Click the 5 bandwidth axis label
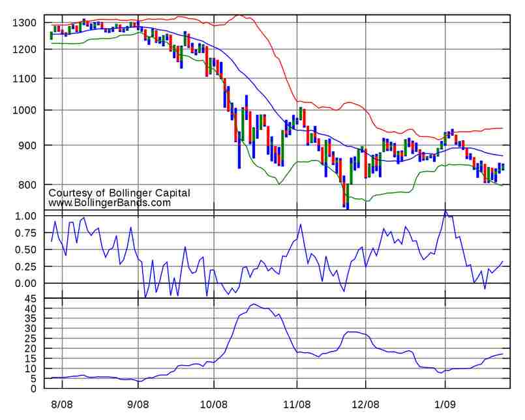Viewport: 525px width, 420px height. click(x=33, y=379)
